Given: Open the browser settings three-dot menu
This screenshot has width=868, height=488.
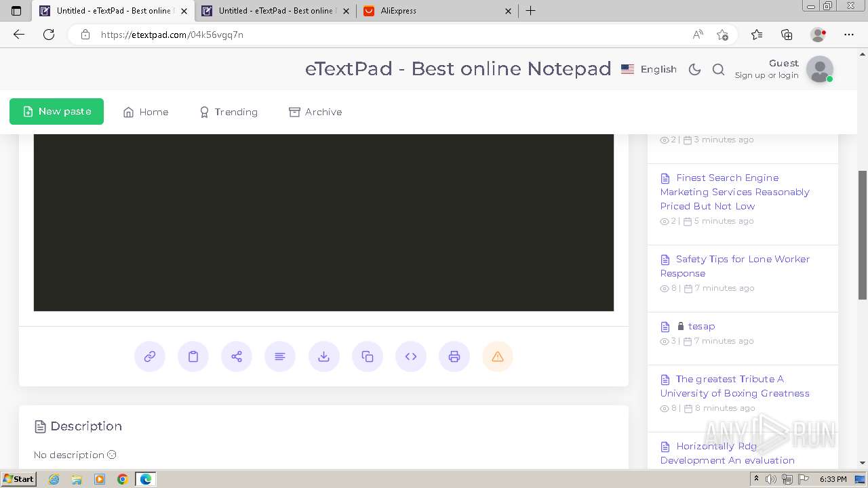Looking at the screenshot, I should 849,35.
